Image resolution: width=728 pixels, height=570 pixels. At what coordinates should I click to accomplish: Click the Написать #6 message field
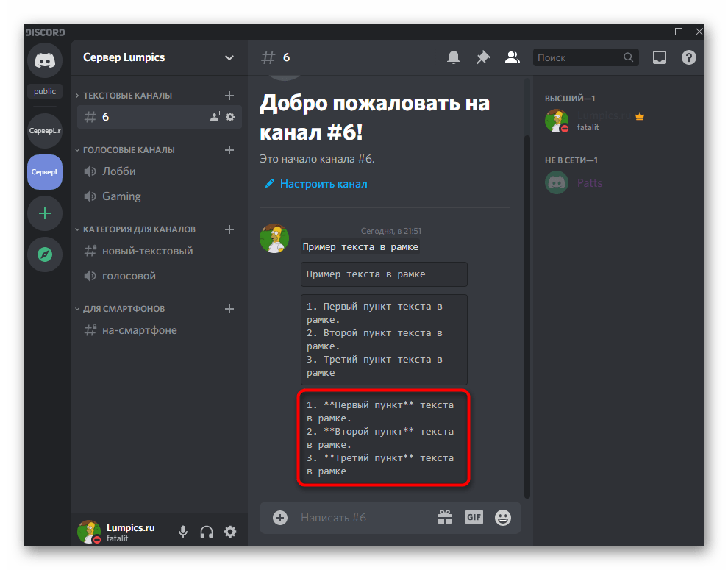(365, 517)
